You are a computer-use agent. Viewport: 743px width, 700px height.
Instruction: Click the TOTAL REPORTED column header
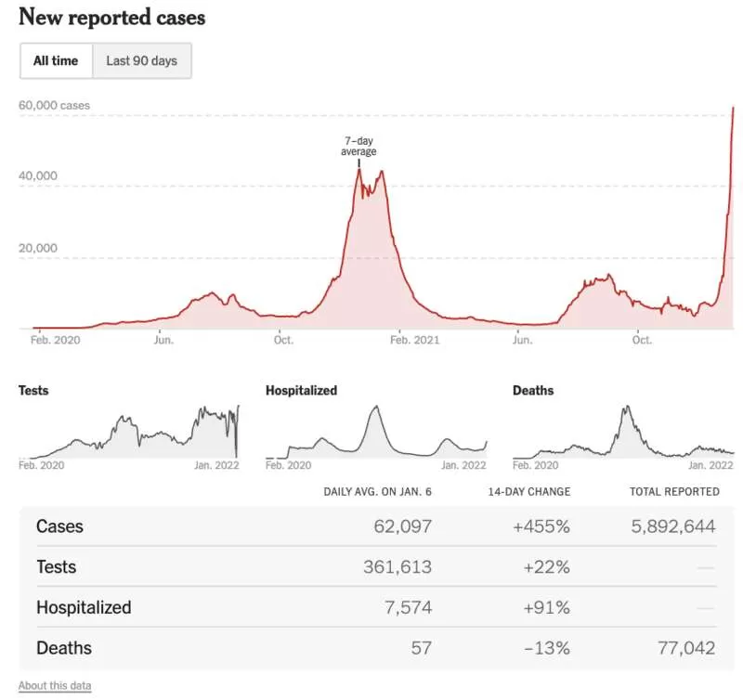674,492
